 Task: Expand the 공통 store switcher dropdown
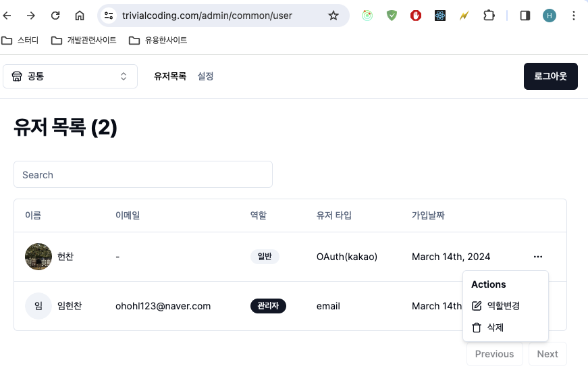70,76
